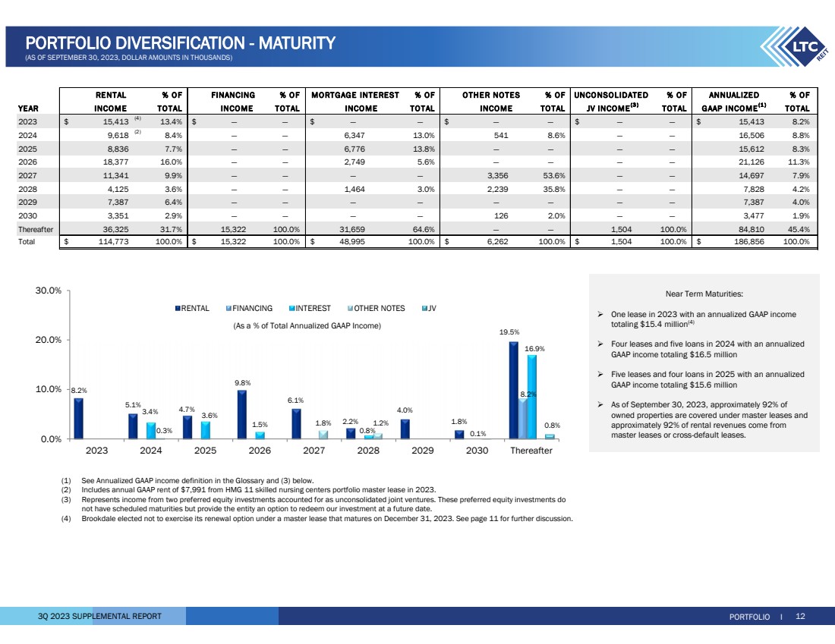
Task: Click the 2026 rental bar labeled 9.8%
Action: pyautogui.click(x=241, y=415)
